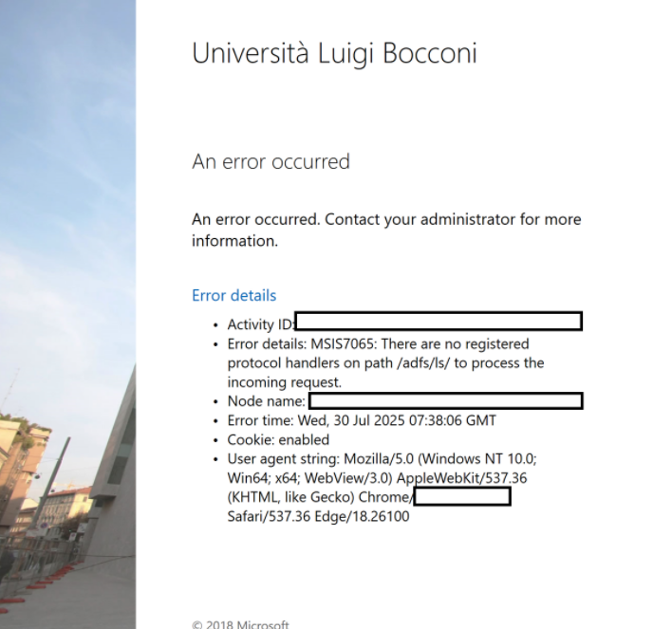This screenshot has width=672, height=629.
Task: Click the blue Error details link
Action: coord(234,296)
